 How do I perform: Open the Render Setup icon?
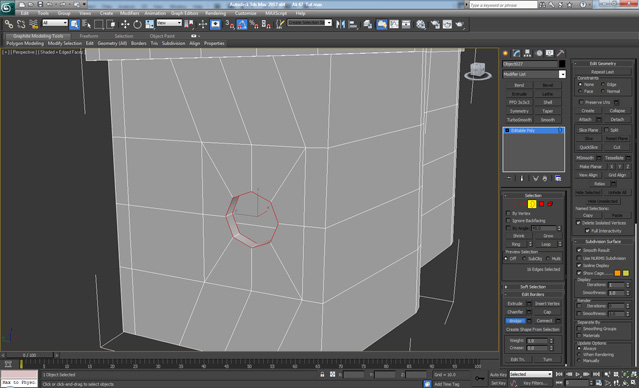435,24
